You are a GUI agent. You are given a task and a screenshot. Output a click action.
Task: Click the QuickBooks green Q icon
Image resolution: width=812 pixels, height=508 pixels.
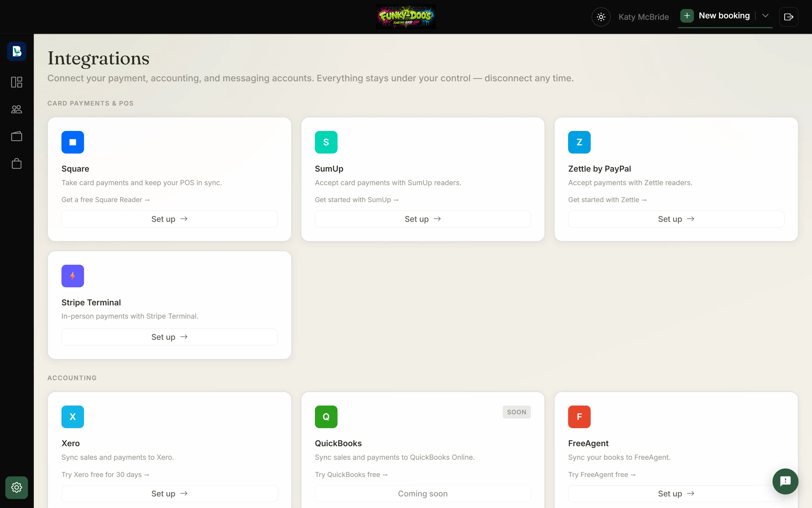(326, 417)
